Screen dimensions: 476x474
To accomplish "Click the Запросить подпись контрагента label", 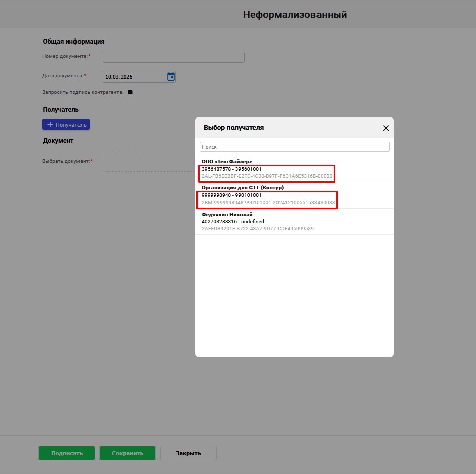I will point(83,92).
